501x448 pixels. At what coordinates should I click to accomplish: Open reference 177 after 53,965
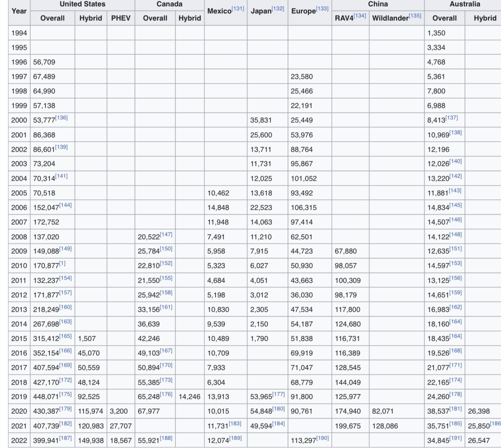tap(278, 394)
